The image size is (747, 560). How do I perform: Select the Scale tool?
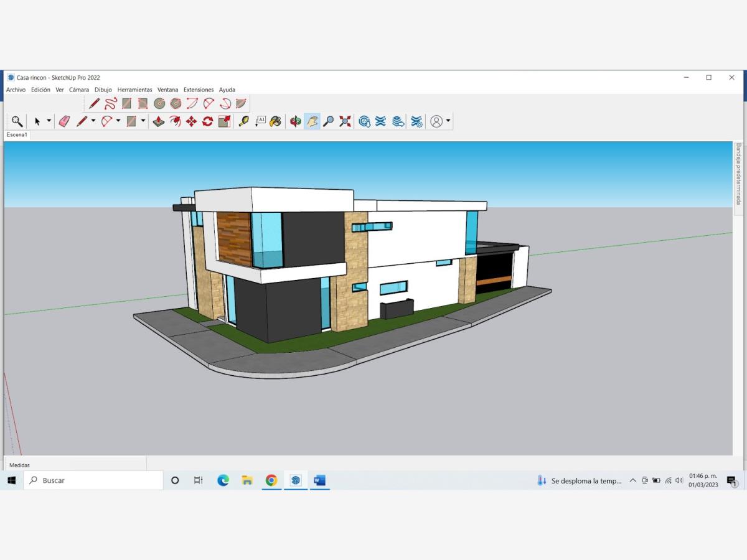coord(224,121)
